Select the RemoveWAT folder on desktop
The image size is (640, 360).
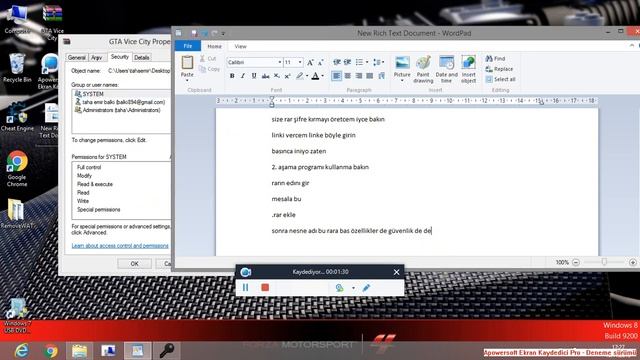(x=16, y=213)
